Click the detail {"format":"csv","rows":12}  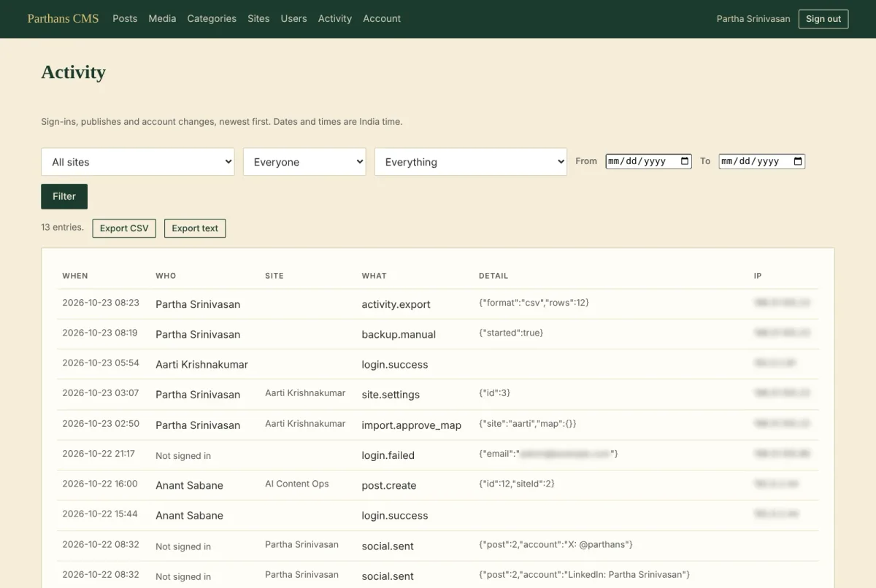534,302
